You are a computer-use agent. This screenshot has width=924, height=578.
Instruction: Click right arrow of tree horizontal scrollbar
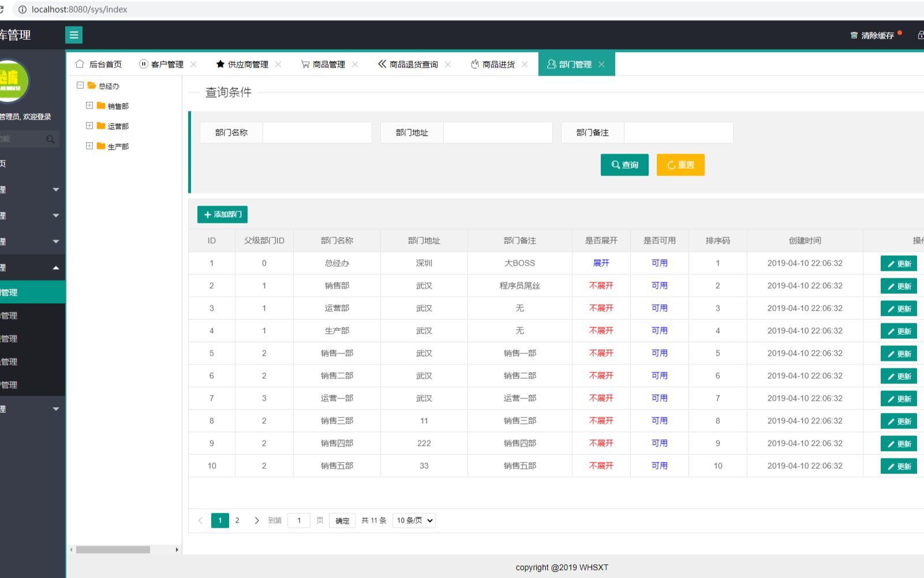(x=177, y=550)
